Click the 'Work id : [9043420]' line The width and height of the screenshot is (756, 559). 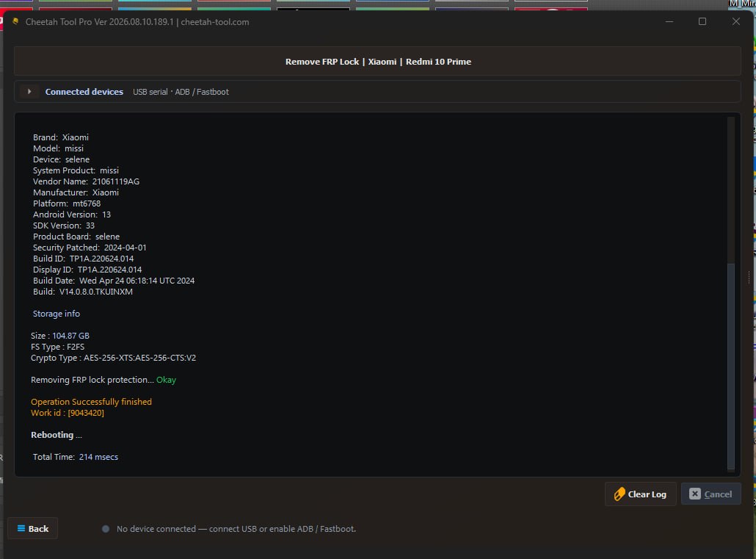68,413
